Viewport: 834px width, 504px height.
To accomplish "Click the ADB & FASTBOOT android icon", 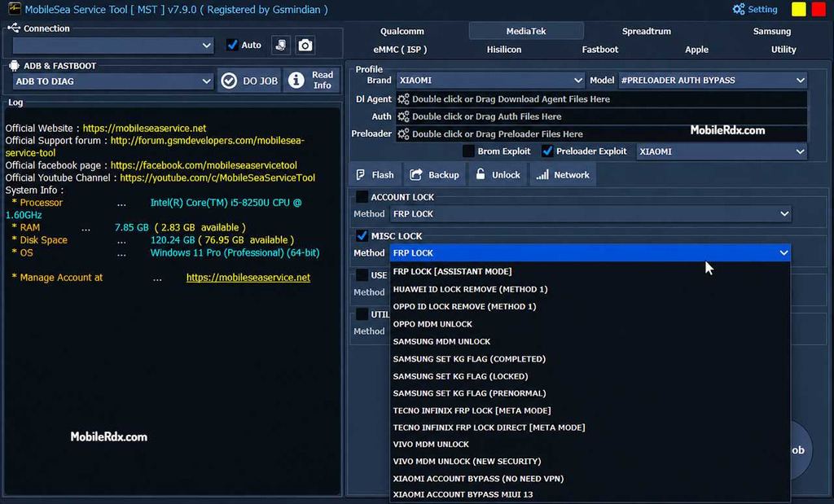I will (15, 65).
